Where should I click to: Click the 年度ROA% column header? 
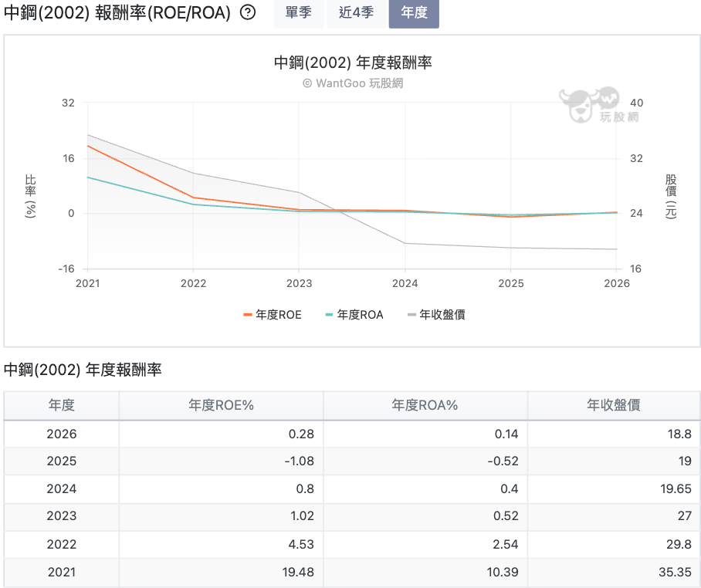click(425, 405)
